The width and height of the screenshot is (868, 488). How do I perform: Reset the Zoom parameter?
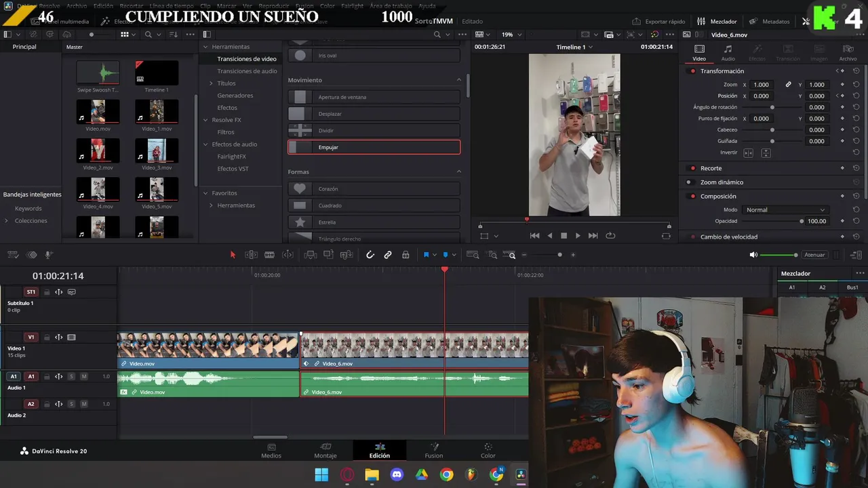(x=856, y=85)
